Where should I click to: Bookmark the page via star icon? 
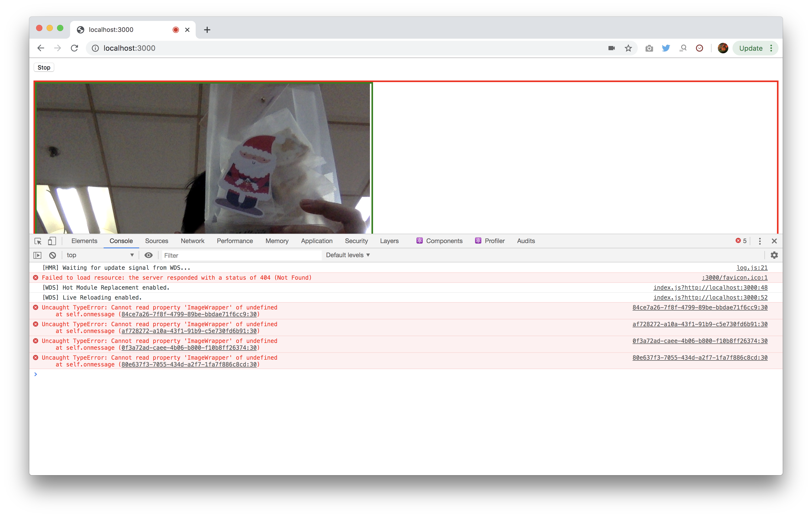[628, 48]
